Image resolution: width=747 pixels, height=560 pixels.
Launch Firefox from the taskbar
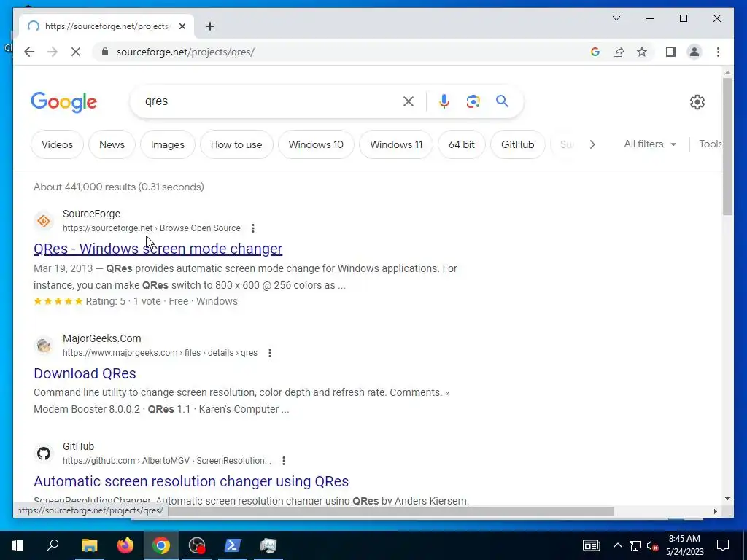click(x=125, y=545)
